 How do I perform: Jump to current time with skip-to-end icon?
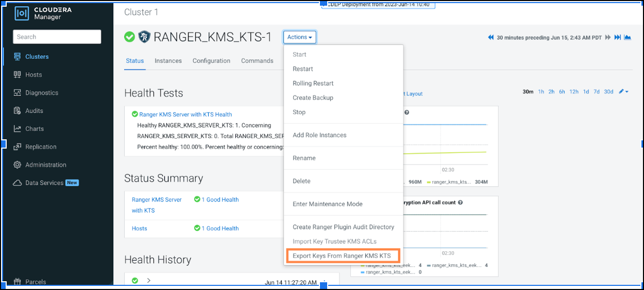pos(617,38)
